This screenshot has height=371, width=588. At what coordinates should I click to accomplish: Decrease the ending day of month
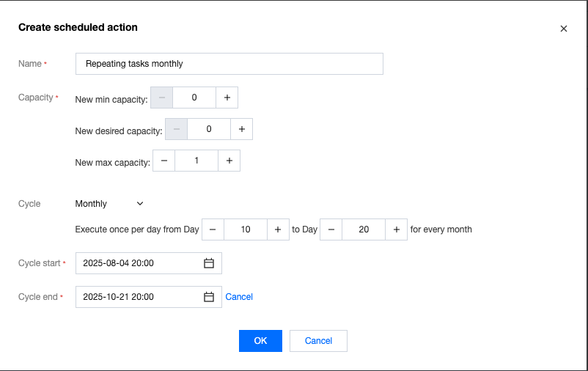pyautogui.click(x=331, y=229)
